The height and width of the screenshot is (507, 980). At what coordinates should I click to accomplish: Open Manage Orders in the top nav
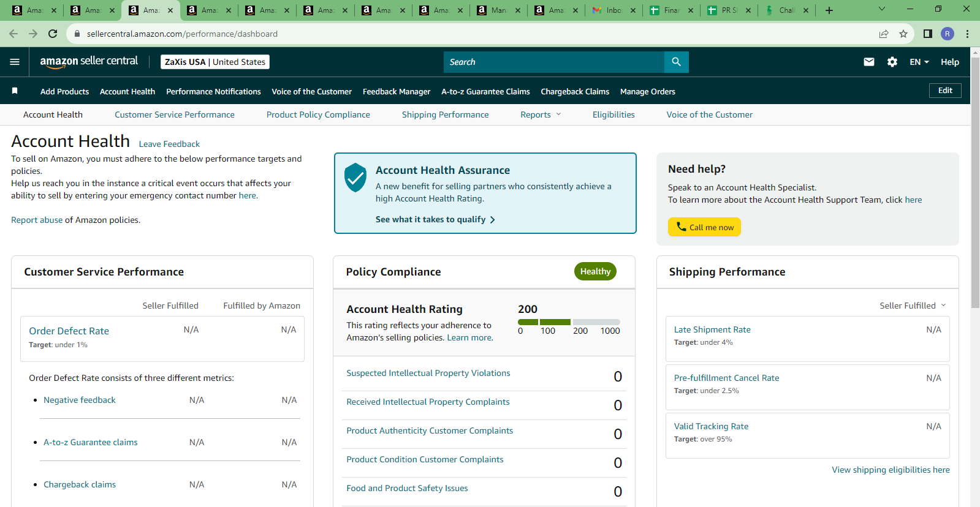pos(648,91)
